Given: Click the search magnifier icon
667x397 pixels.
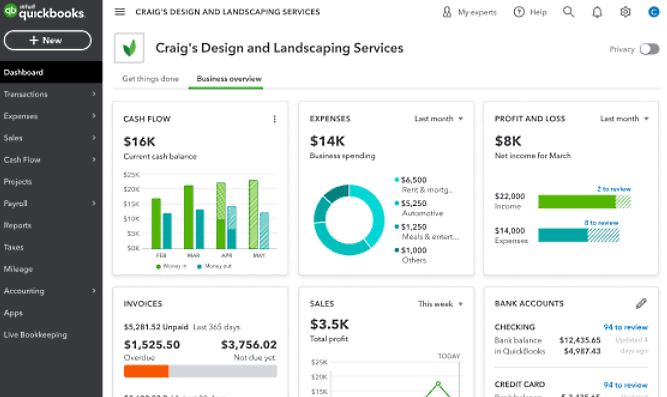Looking at the screenshot, I should [568, 12].
